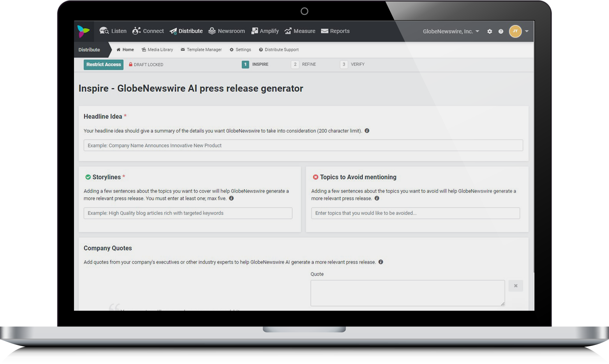Click the Measure chart icon
The width and height of the screenshot is (609, 364).
pos(288,31)
